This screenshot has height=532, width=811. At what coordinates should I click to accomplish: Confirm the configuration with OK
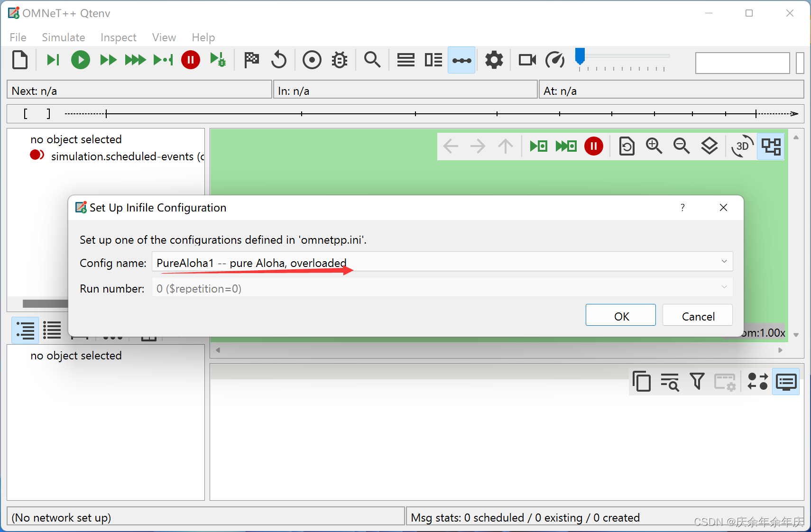point(621,315)
